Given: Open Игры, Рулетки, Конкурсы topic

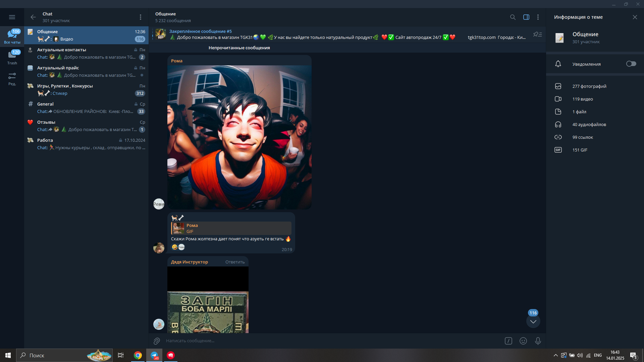Looking at the screenshot, I should pos(87,89).
